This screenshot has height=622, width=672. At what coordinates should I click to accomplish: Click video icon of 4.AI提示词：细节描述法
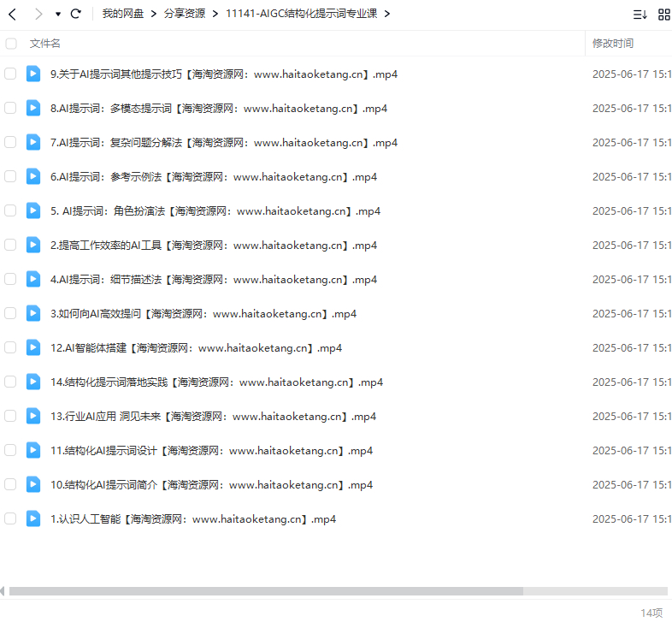click(33, 279)
